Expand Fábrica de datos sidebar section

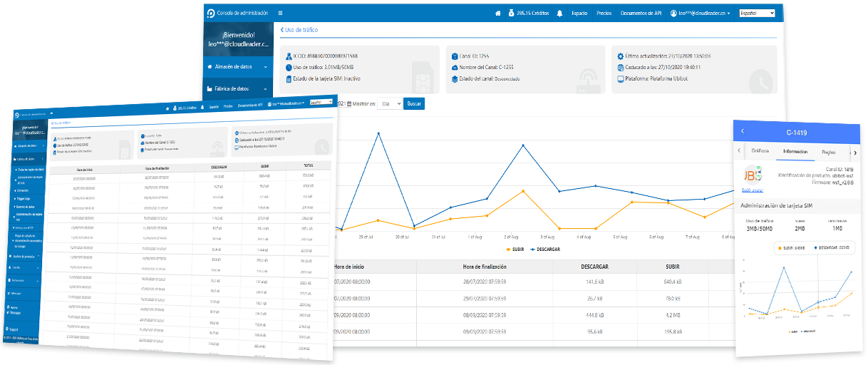pos(236,89)
